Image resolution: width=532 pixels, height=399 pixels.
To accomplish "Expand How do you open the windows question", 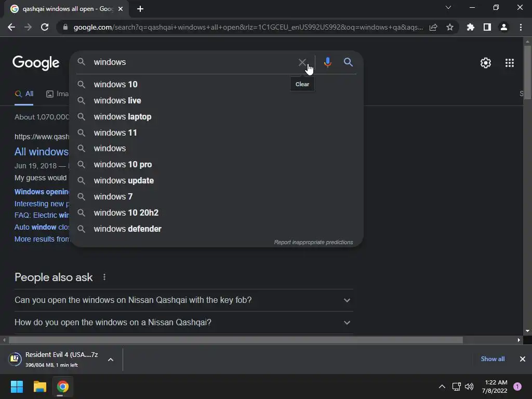I will click(183, 322).
